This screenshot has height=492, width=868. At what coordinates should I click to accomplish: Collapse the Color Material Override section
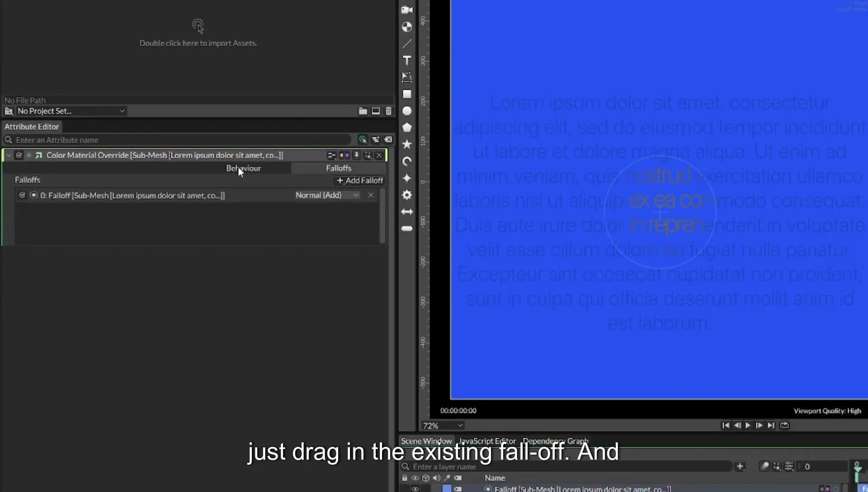click(9, 155)
